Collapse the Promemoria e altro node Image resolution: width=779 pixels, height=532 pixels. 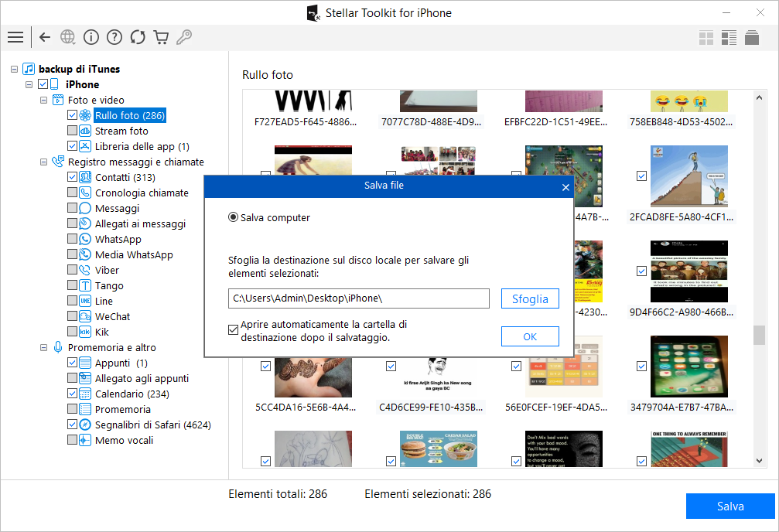44,347
